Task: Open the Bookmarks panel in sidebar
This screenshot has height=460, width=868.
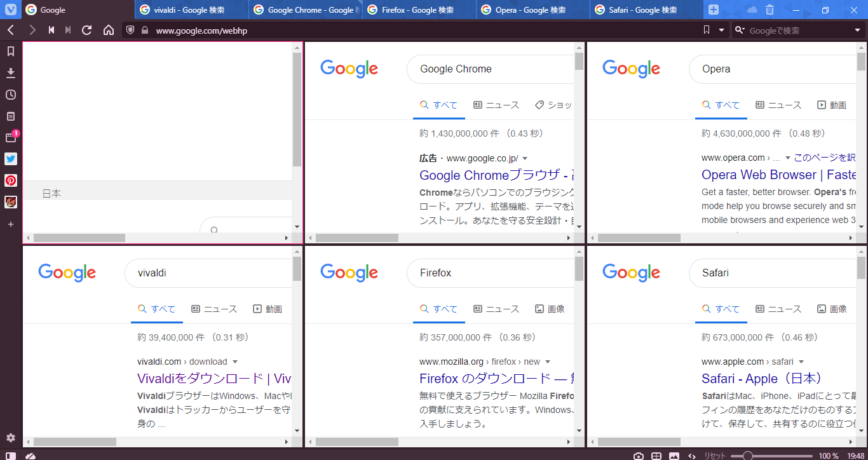Action: coord(10,51)
